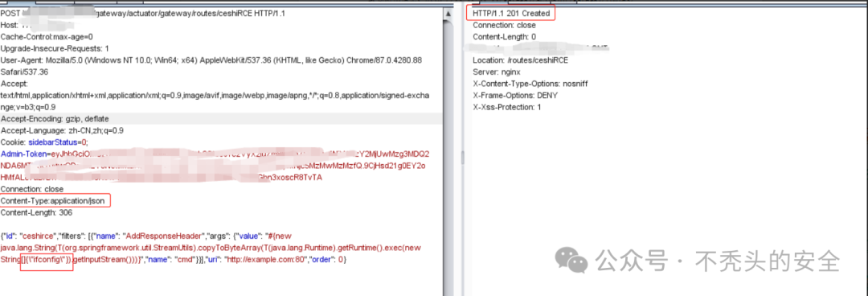Viewport: 868px width, 296px height.
Task: Click the X-Xss-Protection: 1 header
Action: pyautogui.click(x=507, y=107)
